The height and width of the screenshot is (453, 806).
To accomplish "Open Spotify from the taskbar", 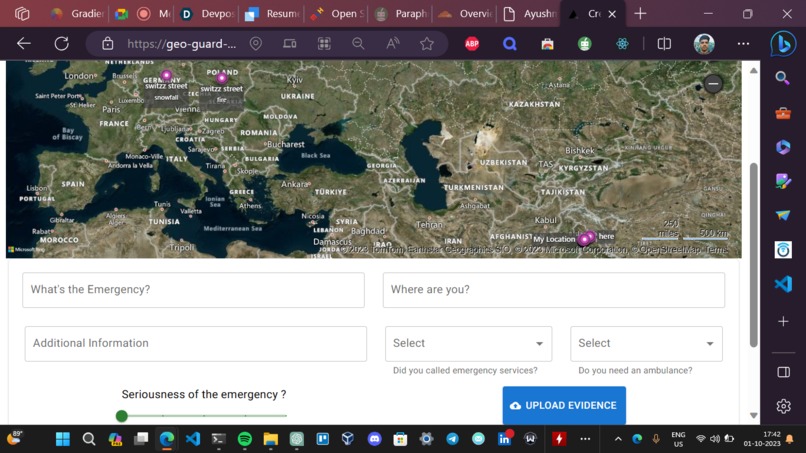I will (245, 439).
